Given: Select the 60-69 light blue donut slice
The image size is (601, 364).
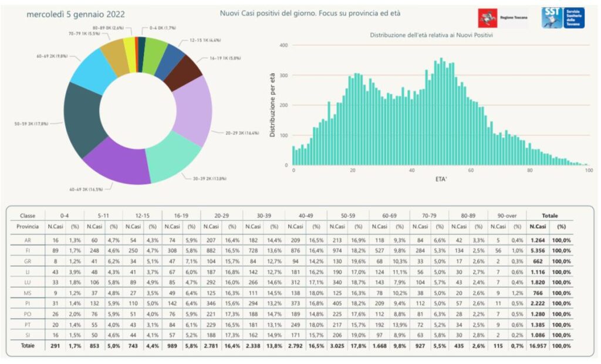Looking at the screenshot, I should click(x=92, y=70).
